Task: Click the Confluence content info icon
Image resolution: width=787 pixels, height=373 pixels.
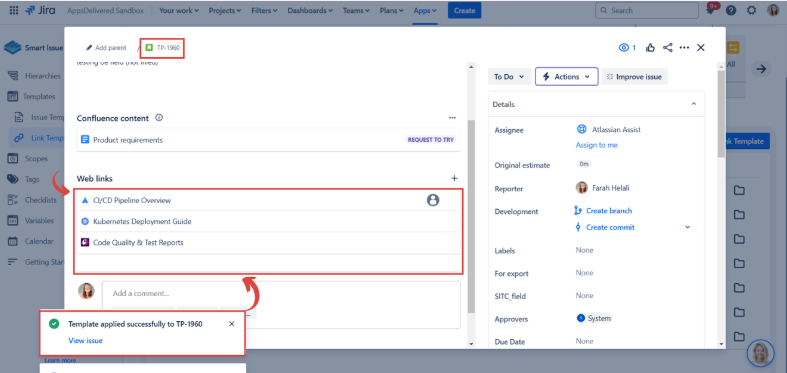Action: pyautogui.click(x=159, y=118)
